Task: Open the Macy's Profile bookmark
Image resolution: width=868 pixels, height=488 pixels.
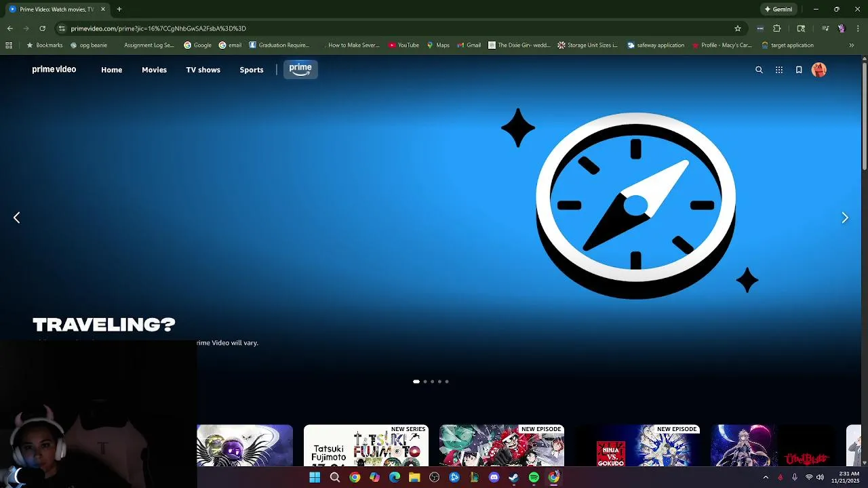Action: (722, 45)
